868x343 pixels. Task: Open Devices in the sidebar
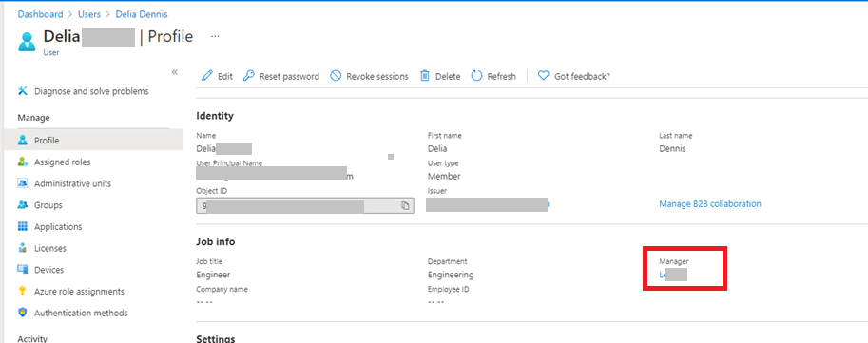click(x=48, y=270)
